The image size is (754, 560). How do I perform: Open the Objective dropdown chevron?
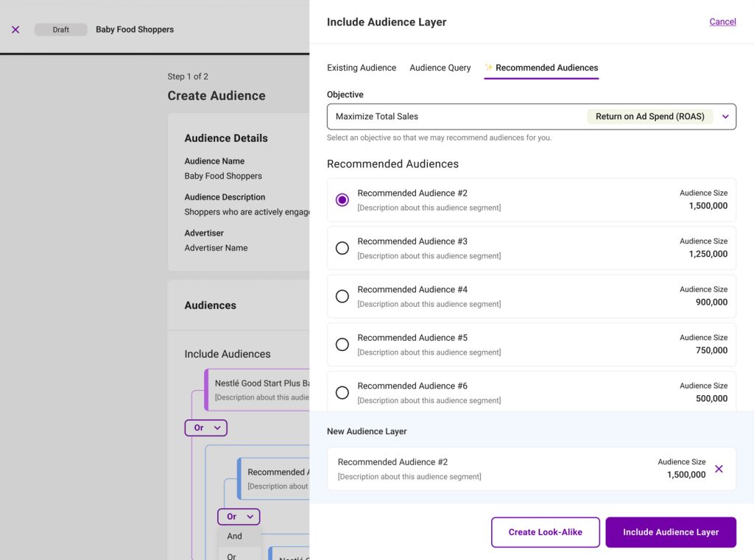coord(725,116)
